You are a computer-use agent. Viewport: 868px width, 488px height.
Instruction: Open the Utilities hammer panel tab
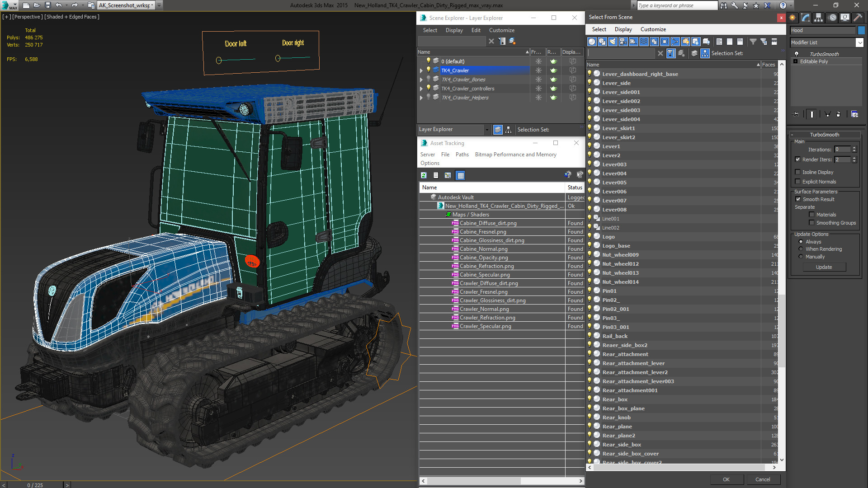pyautogui.click(x=858, y=18)
